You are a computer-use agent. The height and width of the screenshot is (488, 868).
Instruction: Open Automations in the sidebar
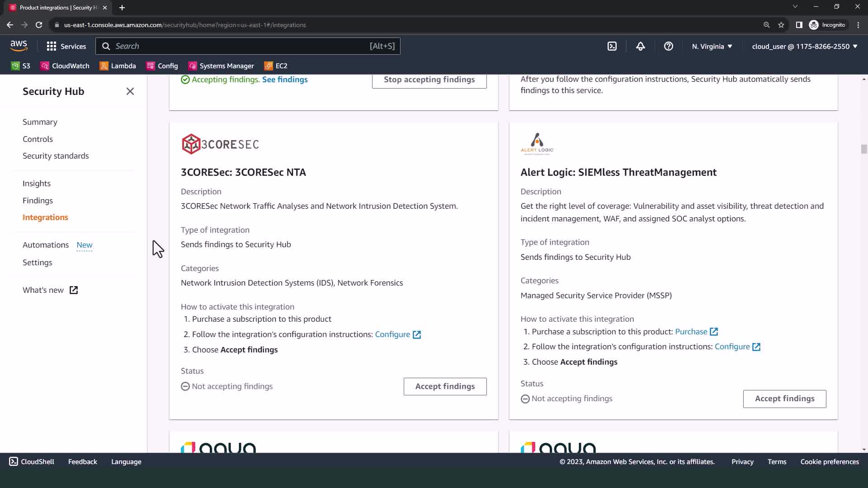coord(46,245)
